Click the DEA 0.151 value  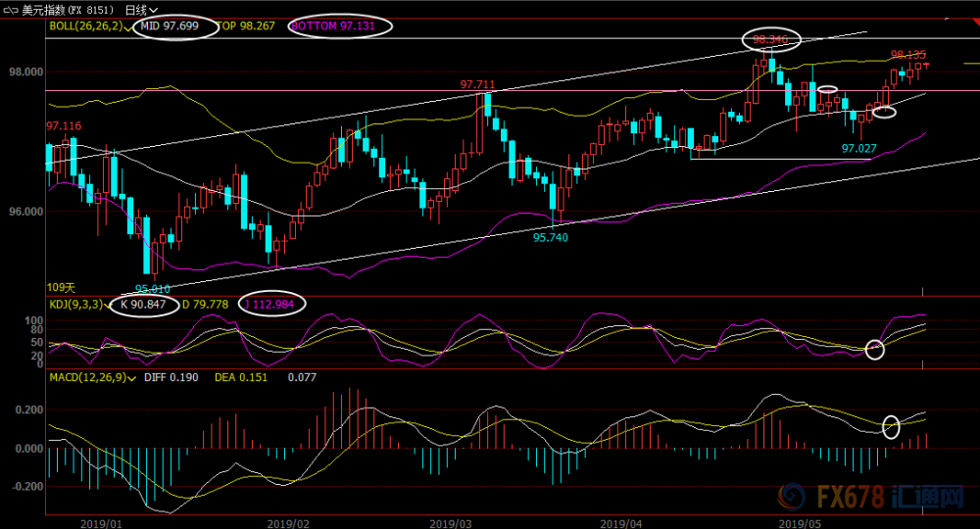coord(241,378)
